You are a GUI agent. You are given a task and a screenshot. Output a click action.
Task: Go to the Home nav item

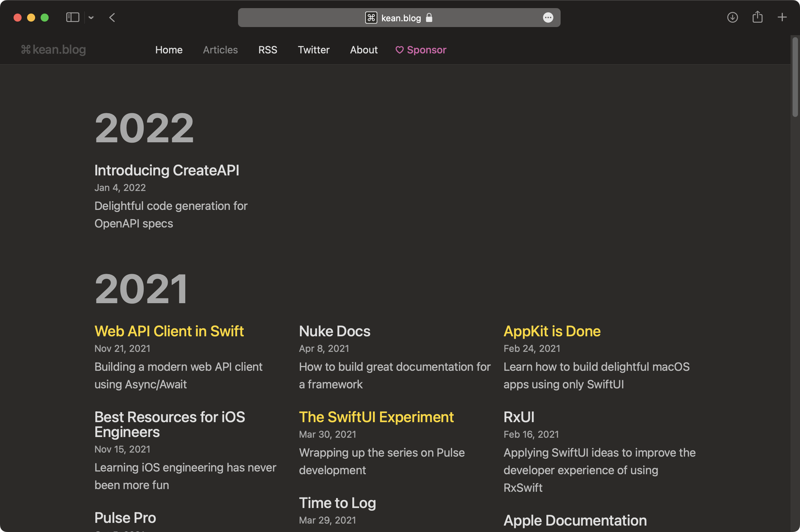click(x=169, y=50)
